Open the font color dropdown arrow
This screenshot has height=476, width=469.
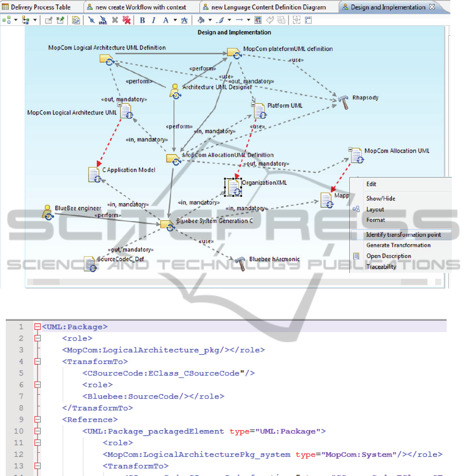click(x=175, y=20)
